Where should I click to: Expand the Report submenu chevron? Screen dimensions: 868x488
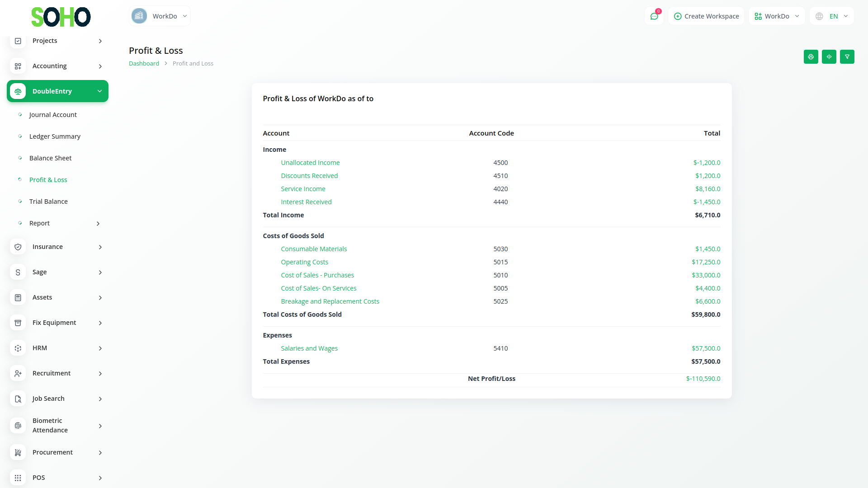98,224
